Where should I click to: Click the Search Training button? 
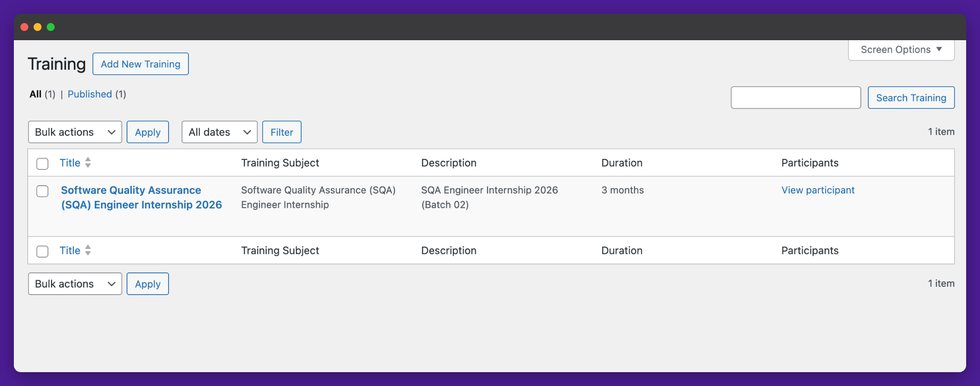[911, 98]
